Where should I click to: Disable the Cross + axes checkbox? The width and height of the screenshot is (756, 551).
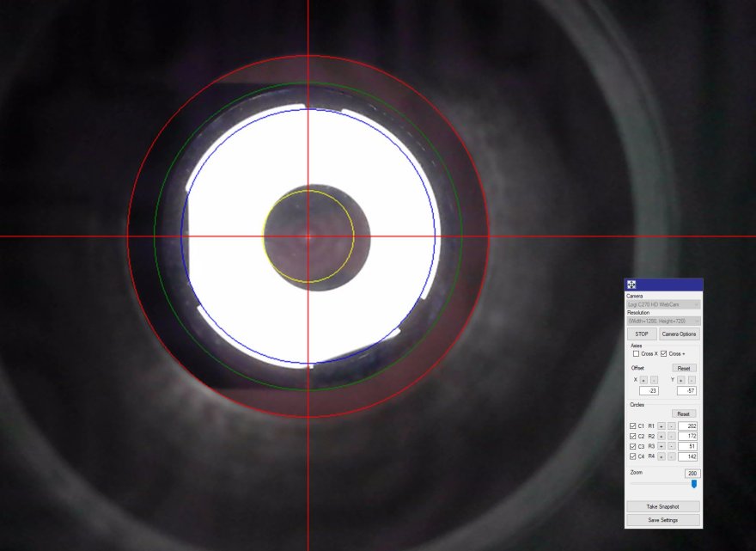point(663,353)
